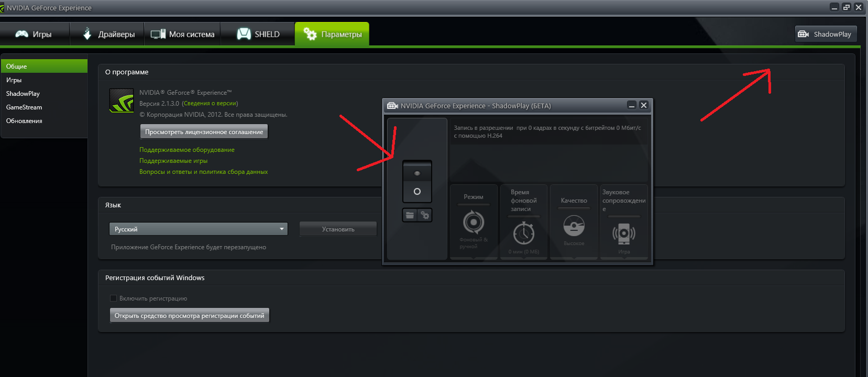
Task: Open the Качество quality panel
Action: point(574,222)
